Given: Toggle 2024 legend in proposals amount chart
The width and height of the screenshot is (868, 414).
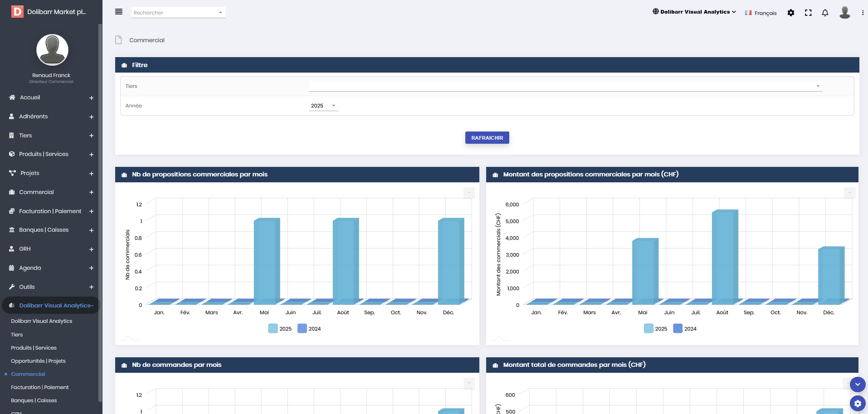Looking at the screenshot, I should point(685,329).
